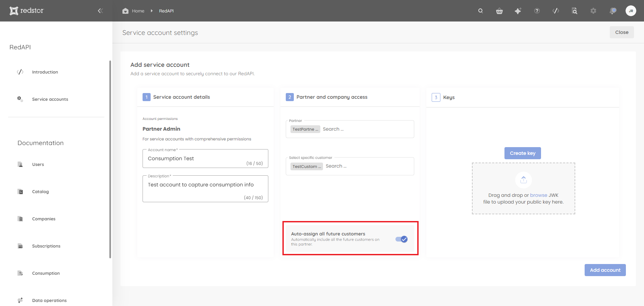Click the JWK drag and drop upload area
The width and height of the screenshot is (644, 306).
point(523,188)
